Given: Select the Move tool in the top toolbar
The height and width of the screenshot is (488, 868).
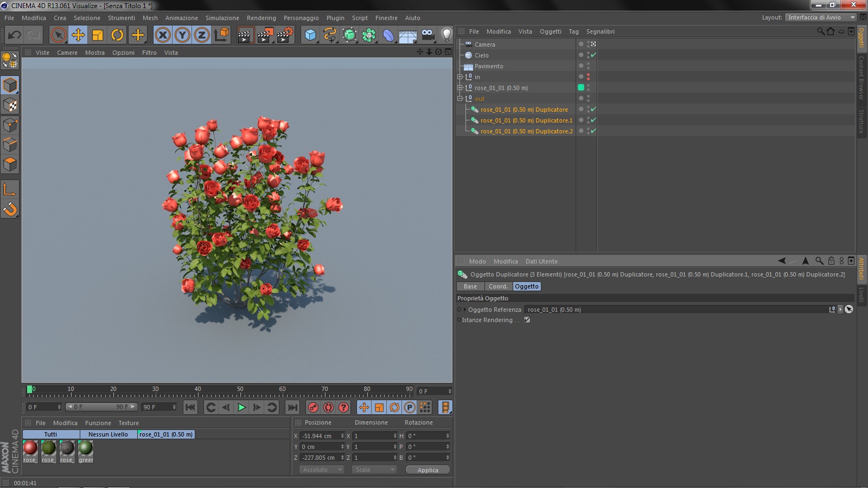Looking at the screenshot, I should (x=78, y=35).
